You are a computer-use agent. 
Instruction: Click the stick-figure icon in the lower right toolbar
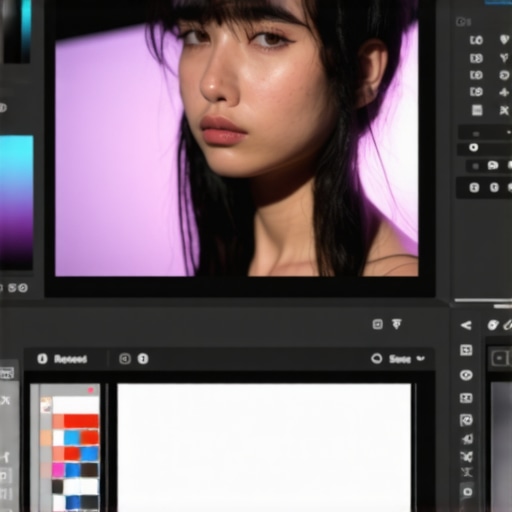(467, 472)
